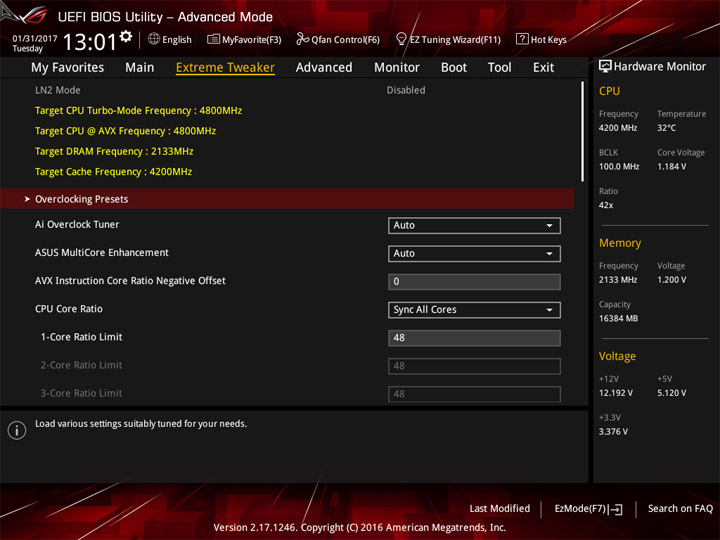
Task: Go to the Advanced tab
Action: (324, 68)
